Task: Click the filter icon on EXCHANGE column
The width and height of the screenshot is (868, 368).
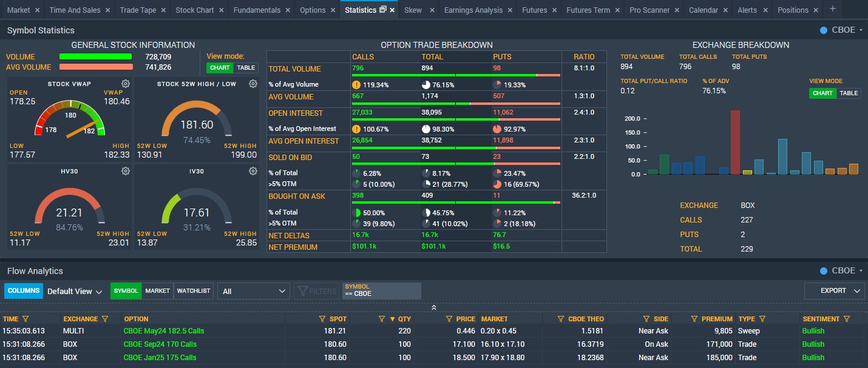Action: (105, 319)
